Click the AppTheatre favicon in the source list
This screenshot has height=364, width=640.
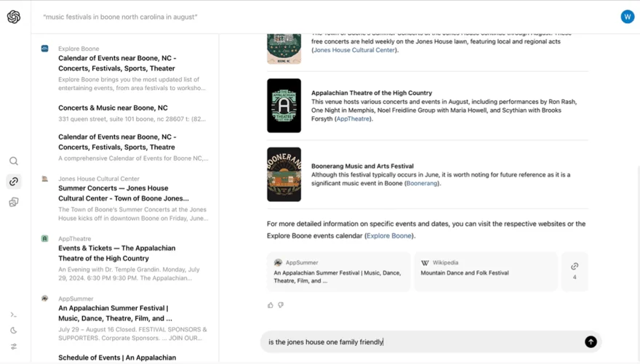click(45, 238)
